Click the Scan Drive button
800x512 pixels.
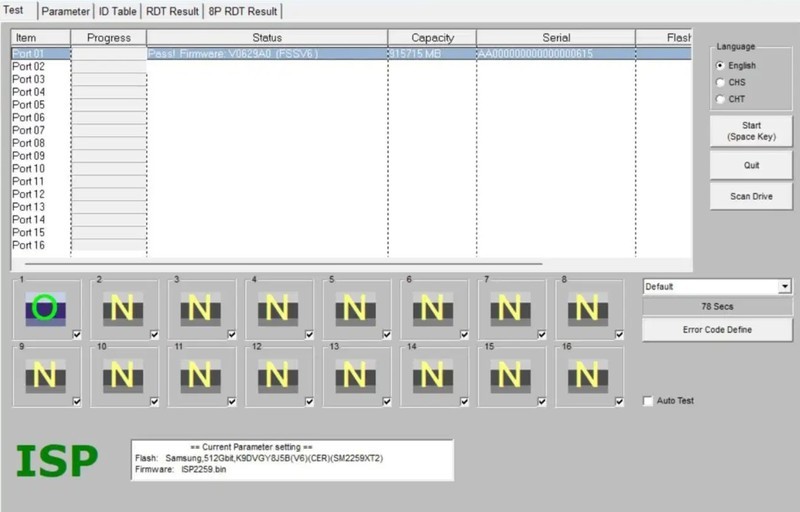pos(752,196)
